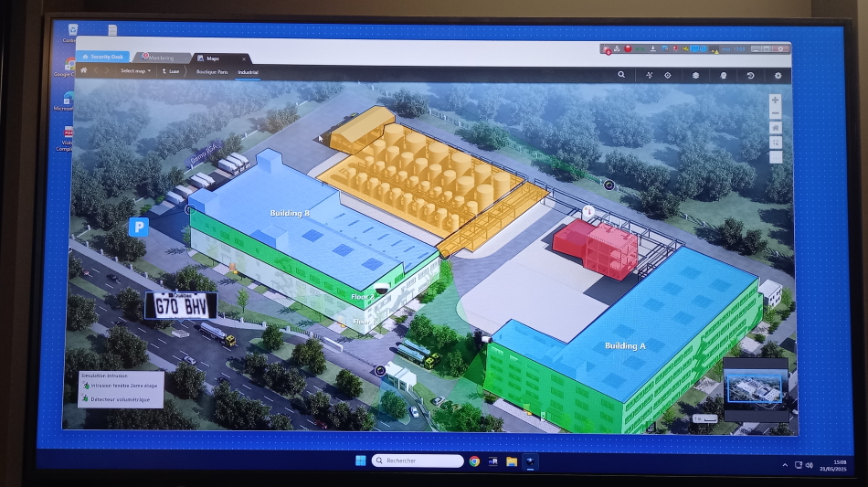Open the map search magnifier
The width and height of the screenshot is (868, 487).
click(621, 74)
